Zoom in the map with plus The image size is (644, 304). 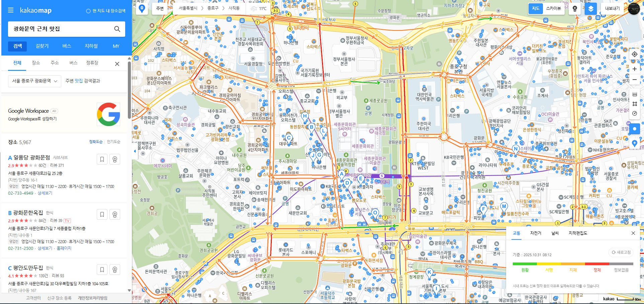pyautogui.click(x=635, y=69)
